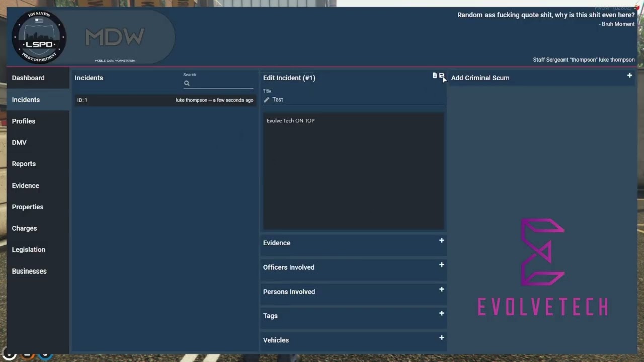
Task: Click the description area 'Evolve Tech ON TOP'
Action: coord(353,171)
